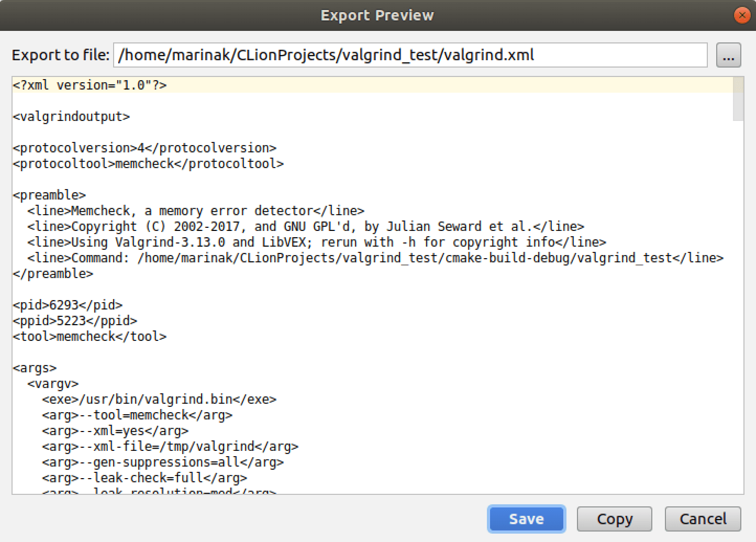Viewport: 756px width, 542px height.
Task: Focus the Export to file path field
Action: coord(410,55)
